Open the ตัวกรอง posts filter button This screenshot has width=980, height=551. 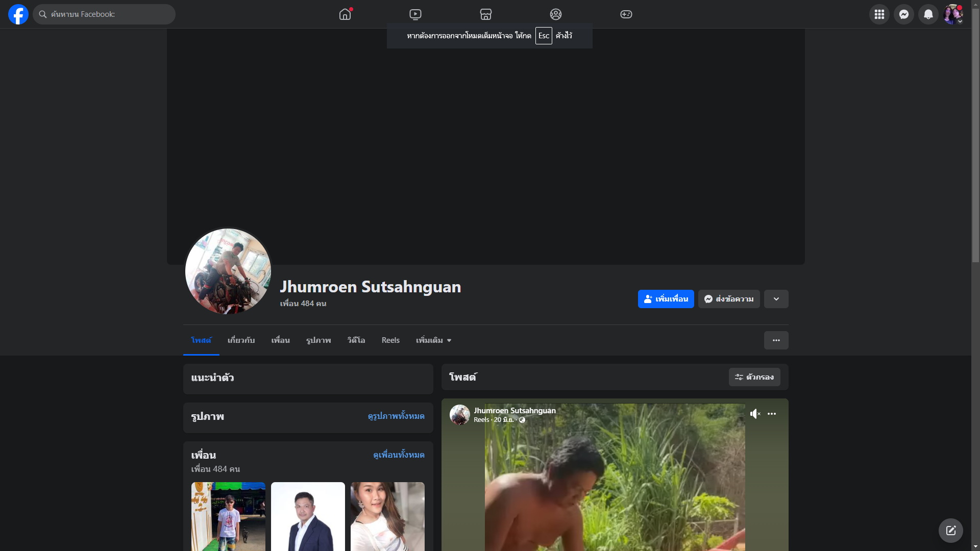[x=754, y=377]
